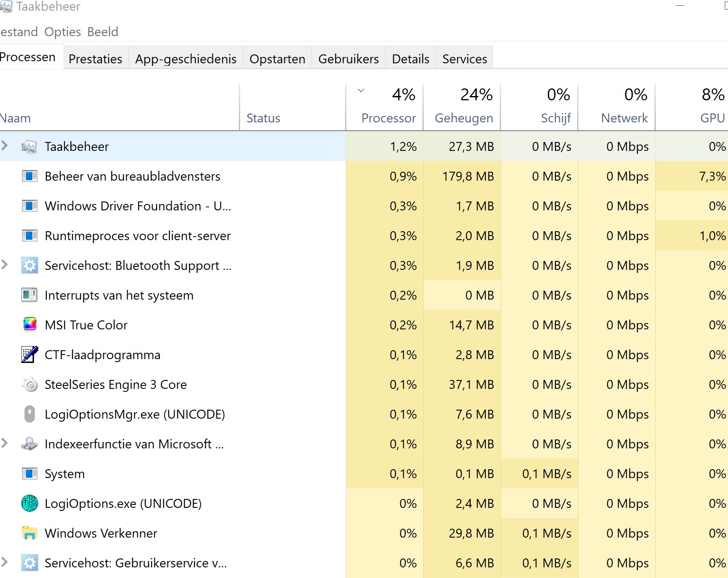Expand the Taakbeheer process row
The width and height of the screenshot is (728, 578).
[5, 145]
